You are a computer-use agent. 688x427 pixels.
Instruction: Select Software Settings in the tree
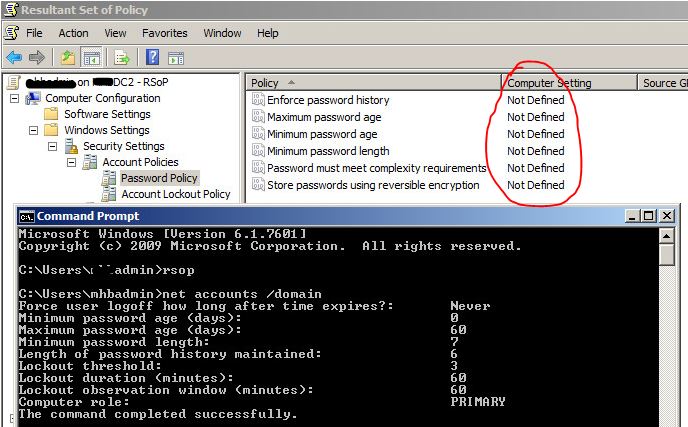pos(107,114)
